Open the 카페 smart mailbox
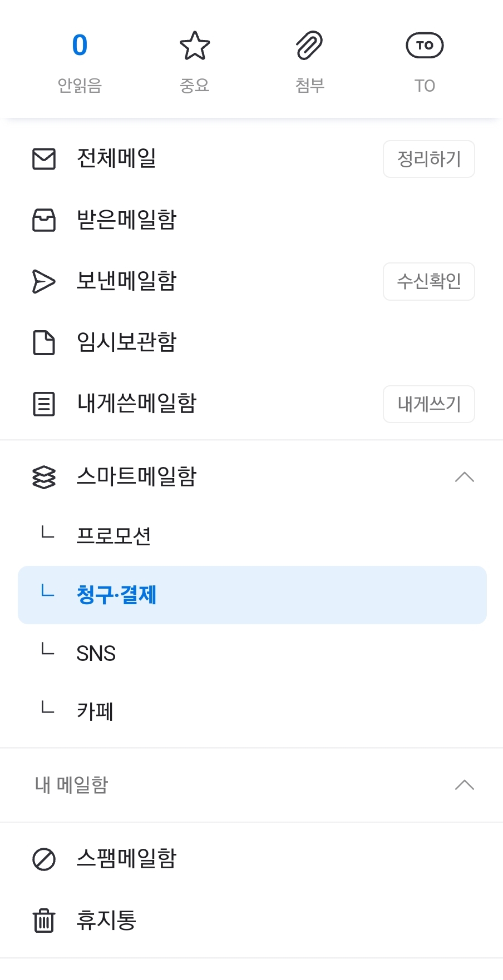 pyautogui.click(x=95, y=712)
